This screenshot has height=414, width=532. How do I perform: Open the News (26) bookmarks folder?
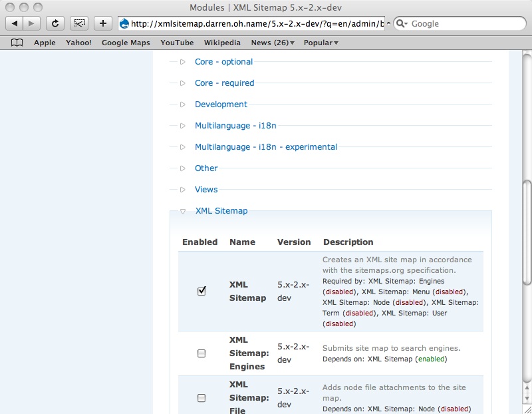(273, 43)
